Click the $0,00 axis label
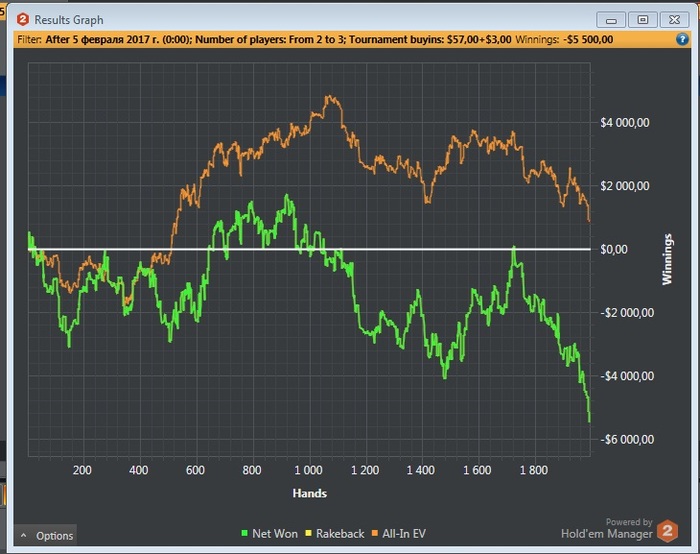The image size is (700, 554). coord(614,250)
